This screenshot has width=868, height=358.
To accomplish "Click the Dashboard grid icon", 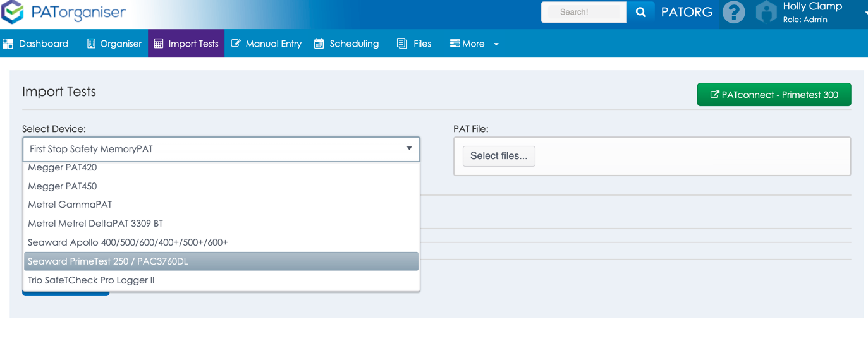I will (8, 44).
